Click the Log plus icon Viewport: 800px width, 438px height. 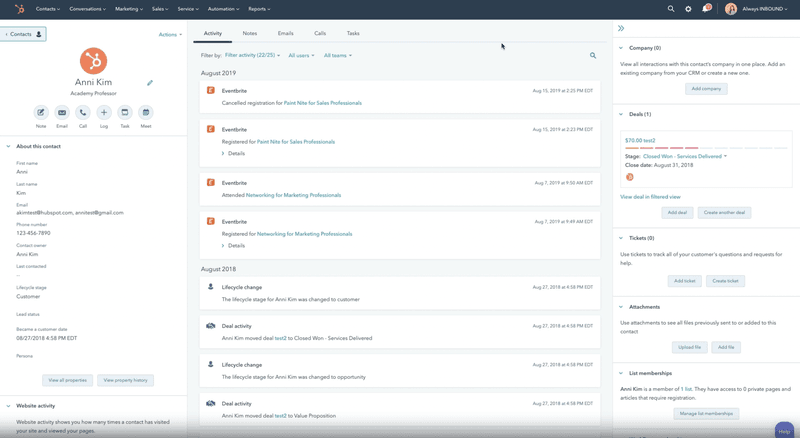(x=104, y=112)
